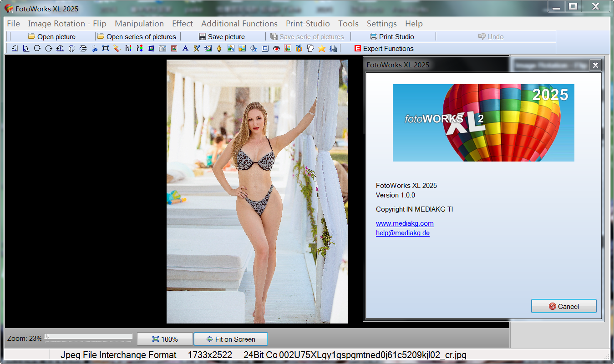Click the yellow star icon in toolbar
This screenshot has width=614, height=364.
point(322,49)
